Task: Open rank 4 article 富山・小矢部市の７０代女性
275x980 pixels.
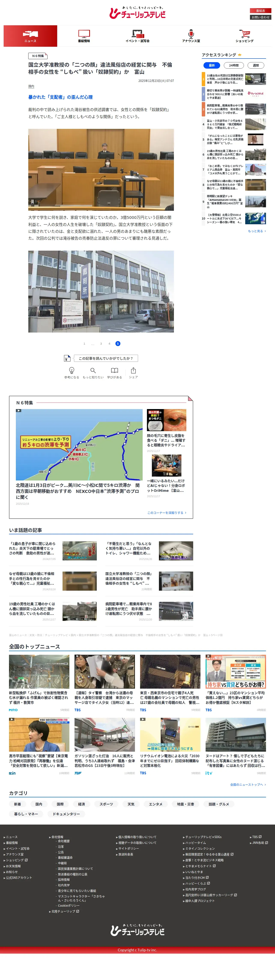Action: click(225, 124)
